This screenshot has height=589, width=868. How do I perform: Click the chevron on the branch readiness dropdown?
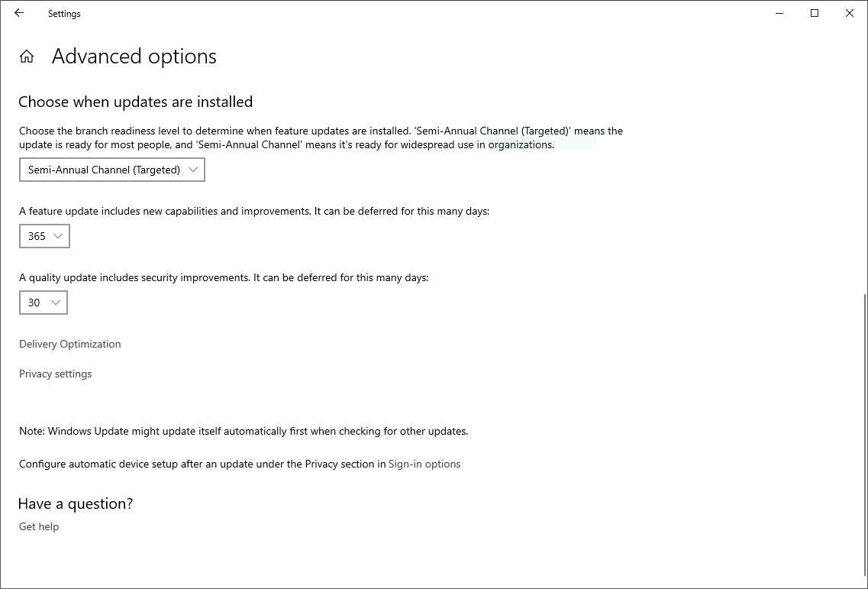192,170
